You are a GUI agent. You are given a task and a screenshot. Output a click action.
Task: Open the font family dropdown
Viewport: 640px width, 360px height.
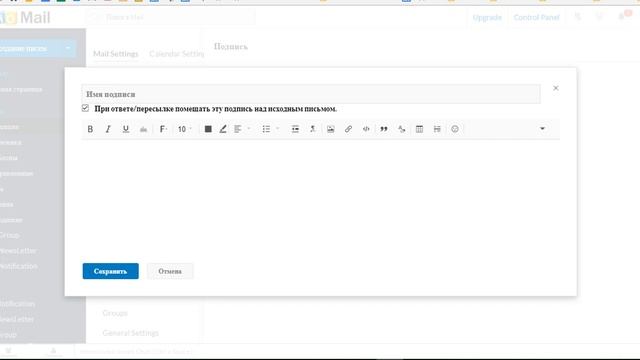tap(163, 129)
